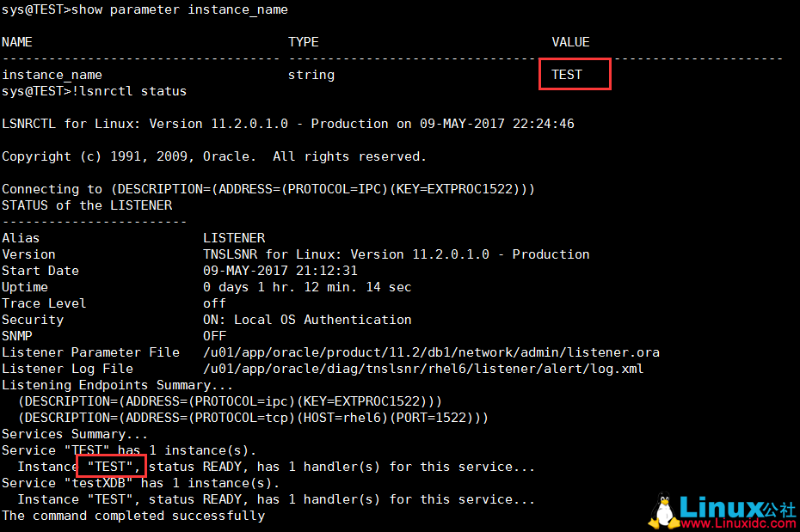Viewport: 800px width, 532px height.
Task: Select the listener.ora parameter file path
Action: pyautogui.click(x=431, y=352)
